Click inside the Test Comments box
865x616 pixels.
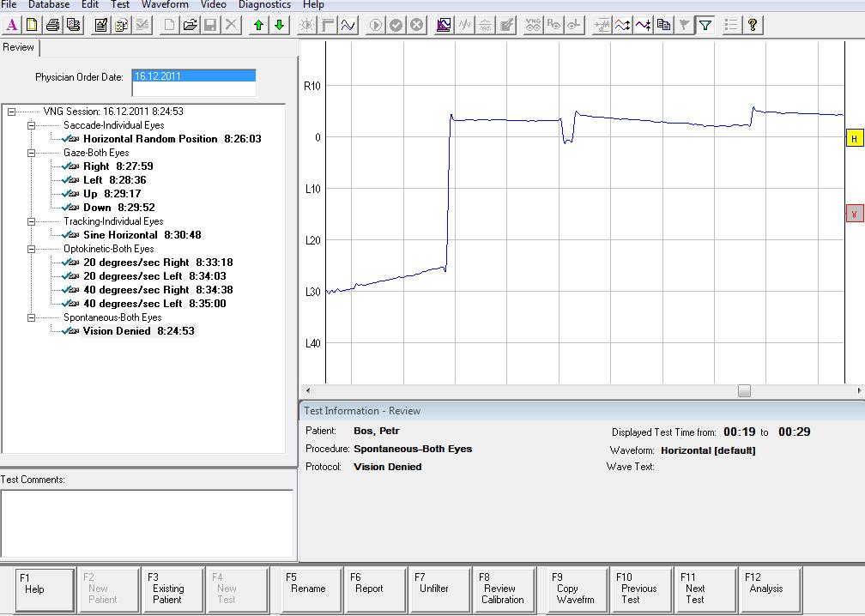(147, 522)
